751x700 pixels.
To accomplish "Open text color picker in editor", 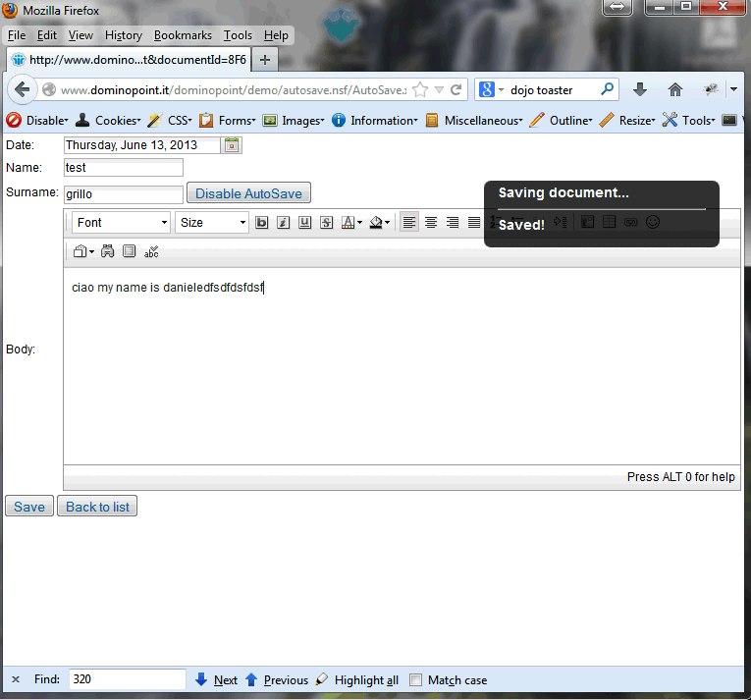I will coord(351,222).
